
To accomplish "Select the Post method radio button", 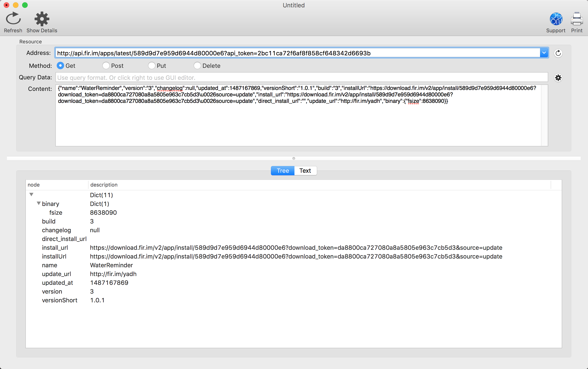I will click(x=106, y=66).
